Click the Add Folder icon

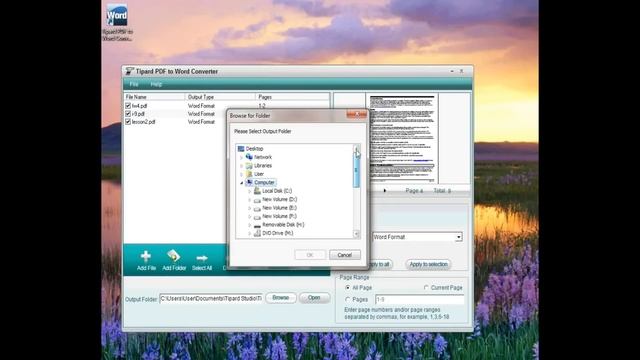pos(173,256)
